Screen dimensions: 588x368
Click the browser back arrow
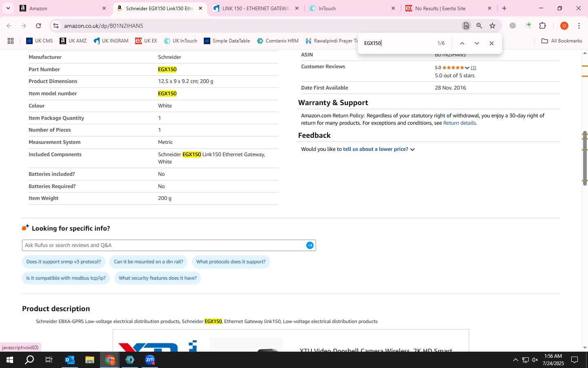point(9,26)
